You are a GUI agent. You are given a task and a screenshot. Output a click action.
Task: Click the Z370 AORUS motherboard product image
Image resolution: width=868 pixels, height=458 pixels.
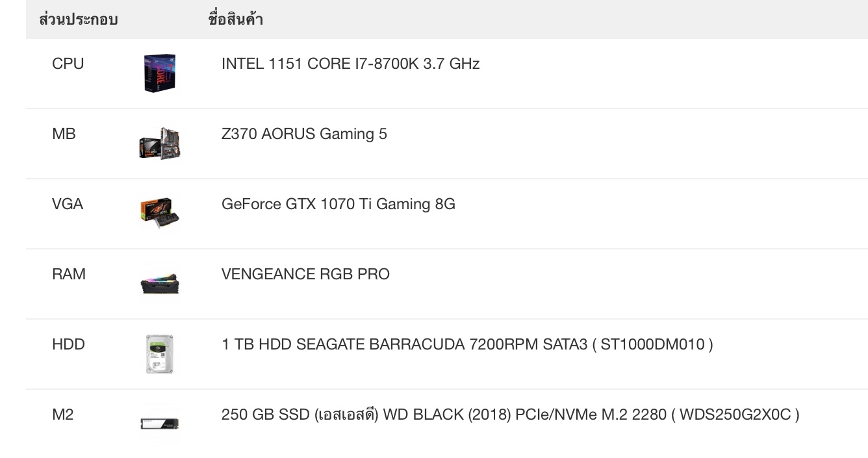(x=160, y=144)
